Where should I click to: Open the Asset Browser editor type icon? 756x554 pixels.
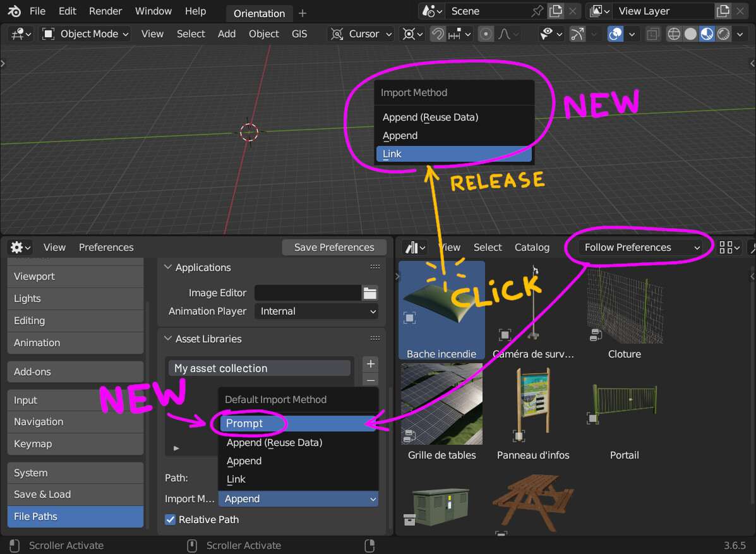click(415, 248)
